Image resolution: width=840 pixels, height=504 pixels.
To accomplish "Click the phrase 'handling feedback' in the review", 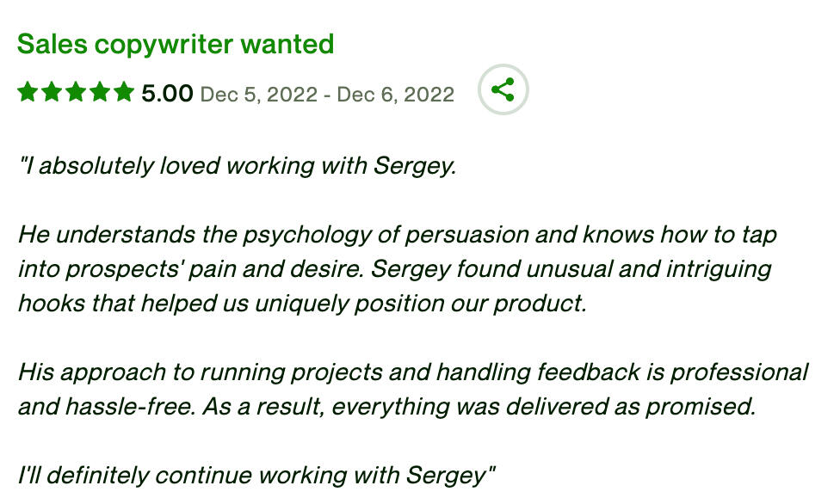I will click(x=538, y=372).
